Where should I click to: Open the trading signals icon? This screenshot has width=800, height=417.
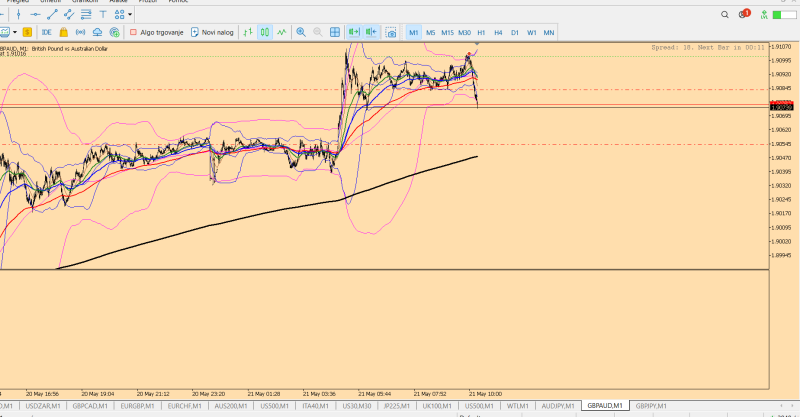[x=80, y=32]
